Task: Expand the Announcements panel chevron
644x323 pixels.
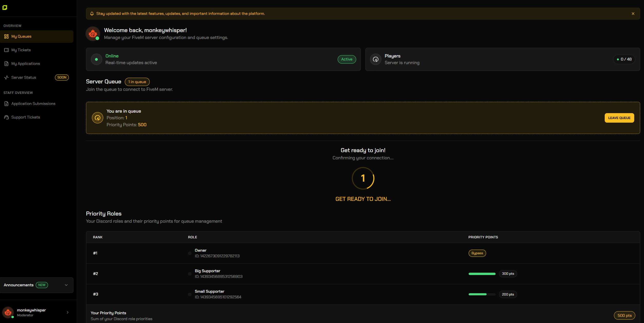Action: coord(66,285)
